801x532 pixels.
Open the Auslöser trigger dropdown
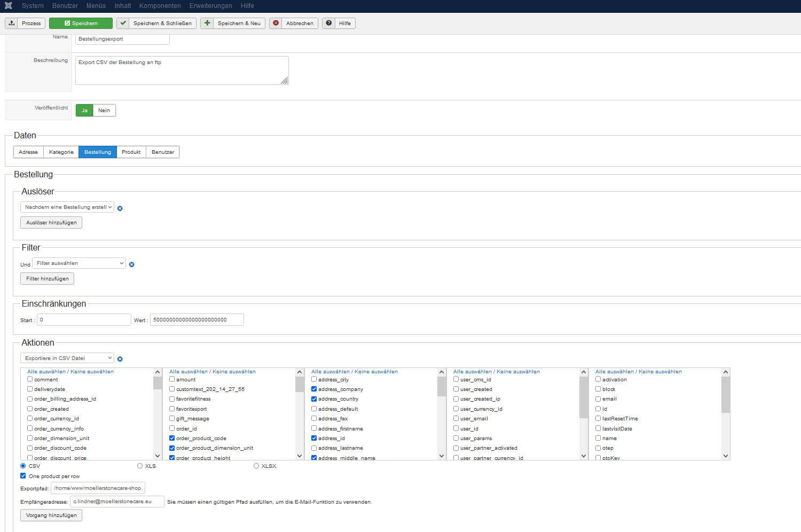67,207
